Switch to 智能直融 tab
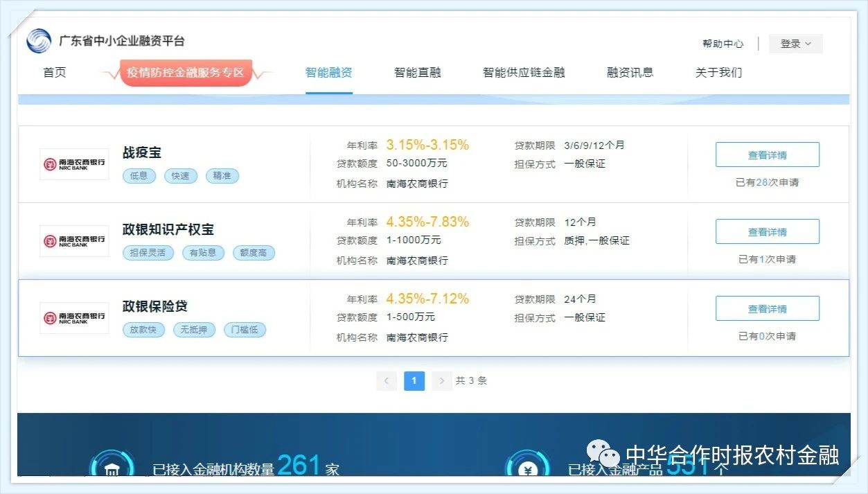868x494 pixels. [418, 72]
